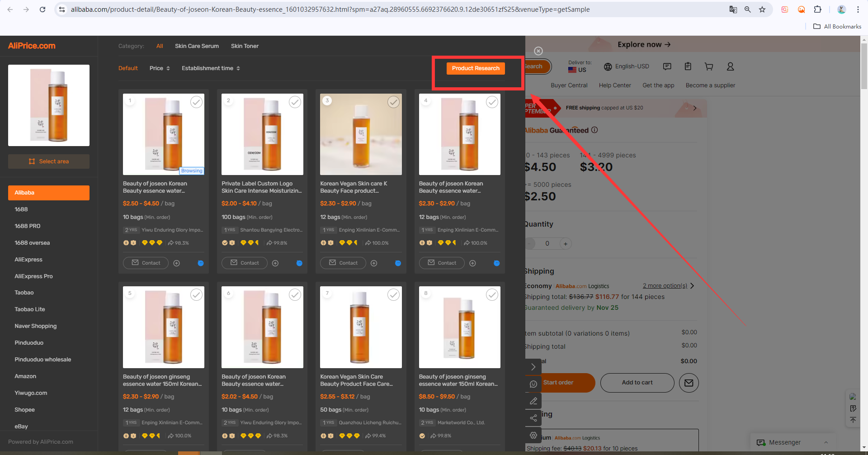Open the account profile icon
Viewport: 868px width, 455px height.
point(730,66)
